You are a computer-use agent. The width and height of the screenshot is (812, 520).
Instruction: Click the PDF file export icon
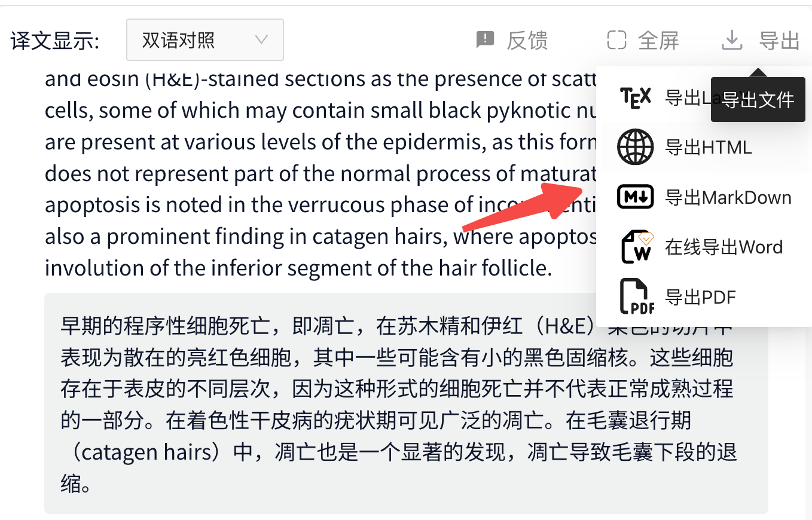coord(636,296)
